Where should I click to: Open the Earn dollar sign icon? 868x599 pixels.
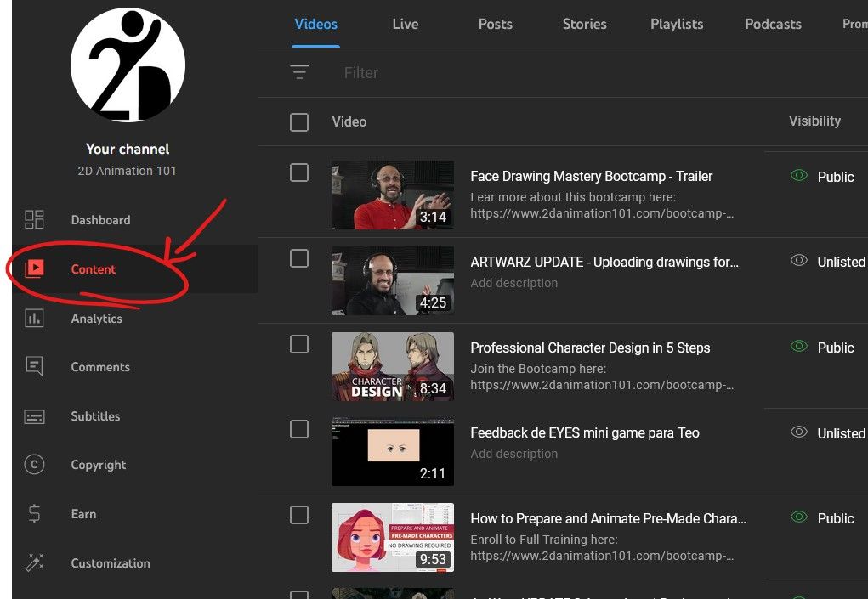pos(34,514)
